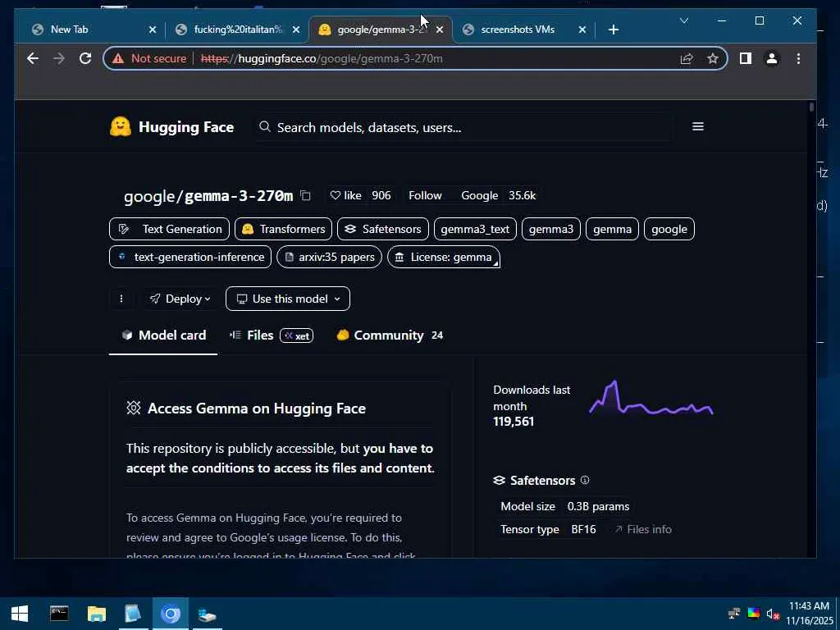This screenshot has height=630, width=840.
Task: Focus the Search models, datasets, users field
Action: click(463, 127)
